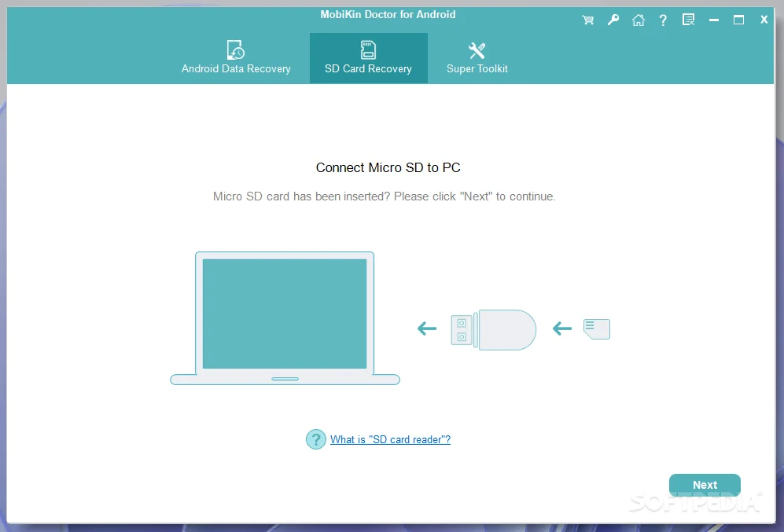
Task: Click the Next button
Action: pos(704,485)
